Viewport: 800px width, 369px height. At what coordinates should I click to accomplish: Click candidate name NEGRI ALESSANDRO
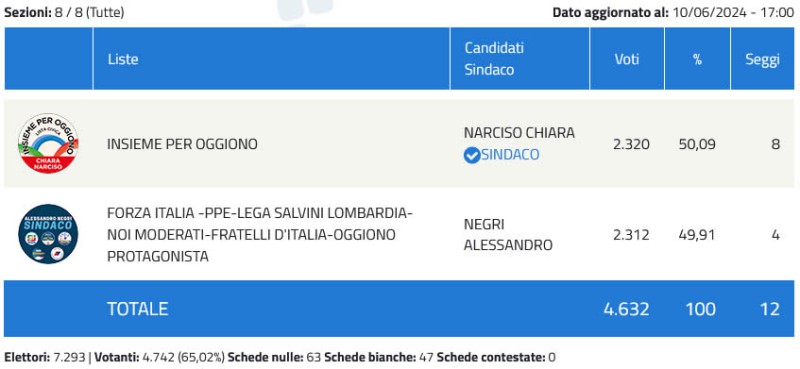tap(508, 235)
